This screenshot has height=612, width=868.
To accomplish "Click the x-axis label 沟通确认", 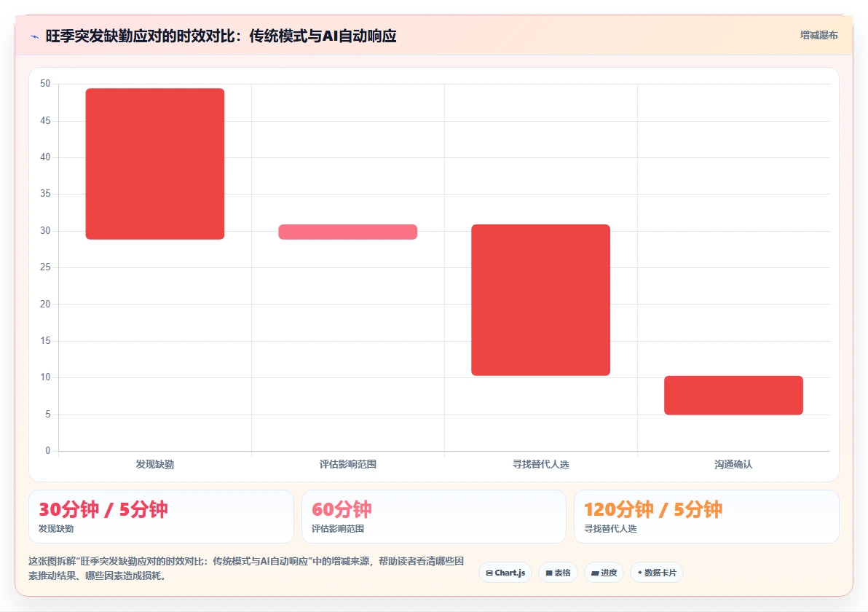I will tap(733, 464).
